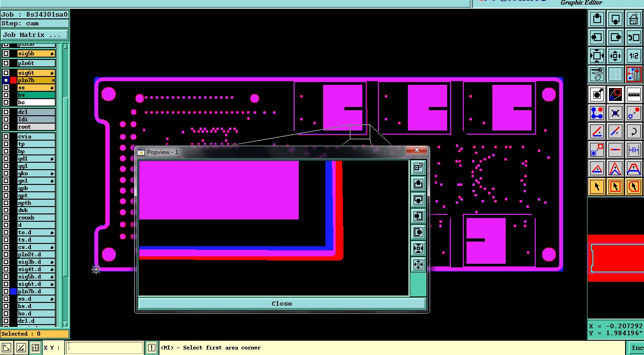This screenshot has width=644, height=355.
Task: Click the popview pan right icon
Action: pyautogui.click(x=418, y=232)
